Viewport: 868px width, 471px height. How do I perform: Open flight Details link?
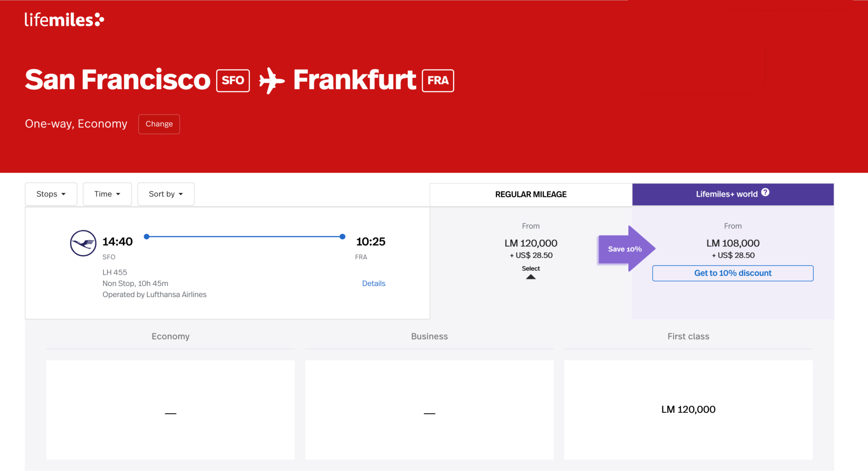pos(373,283)
